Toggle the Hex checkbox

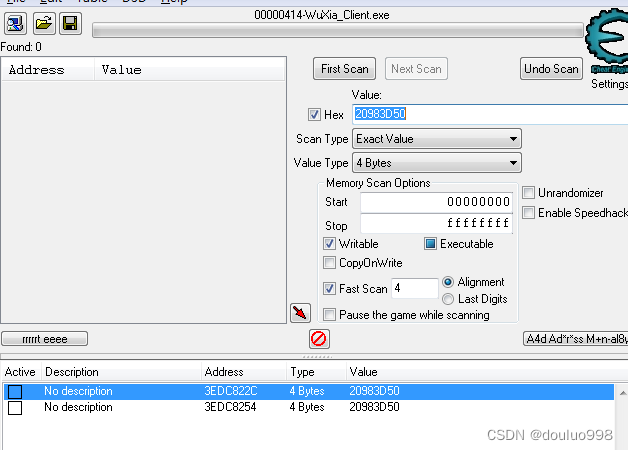314,115
